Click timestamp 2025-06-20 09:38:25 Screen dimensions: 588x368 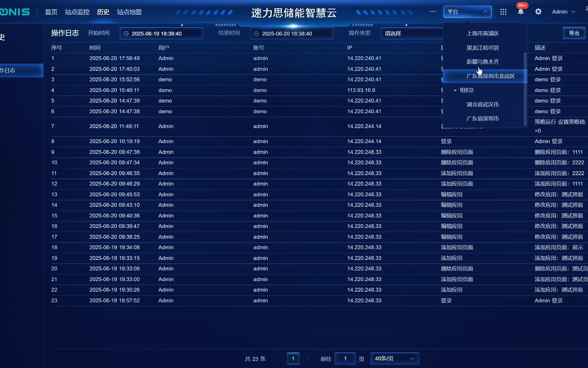(115, 237)
